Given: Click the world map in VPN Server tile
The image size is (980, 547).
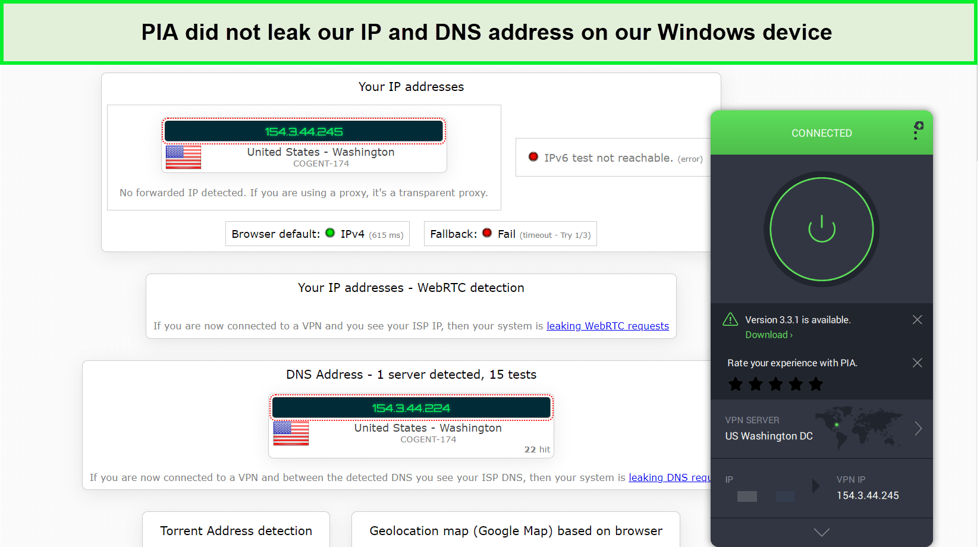Looking at the screenshot, I should [x=858, y=427].
